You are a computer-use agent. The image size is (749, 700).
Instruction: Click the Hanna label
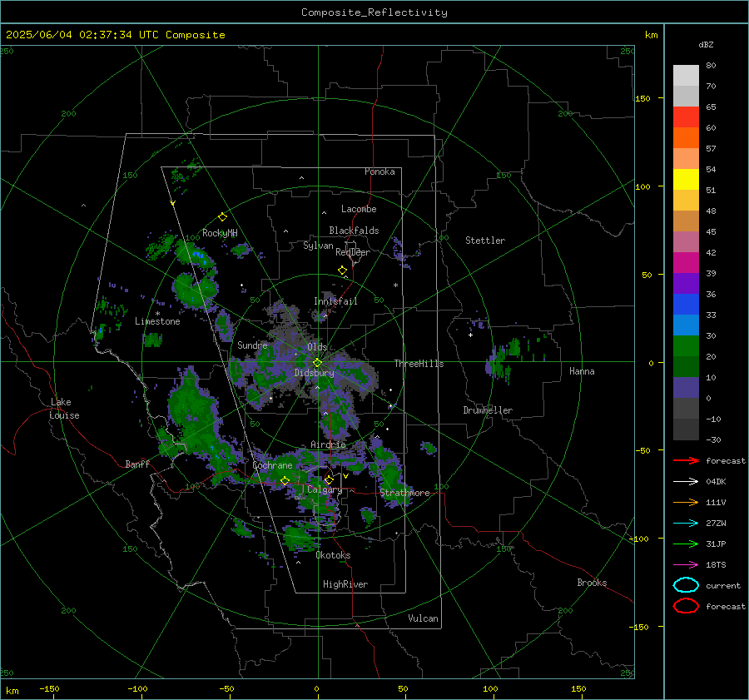pos(582,371)
